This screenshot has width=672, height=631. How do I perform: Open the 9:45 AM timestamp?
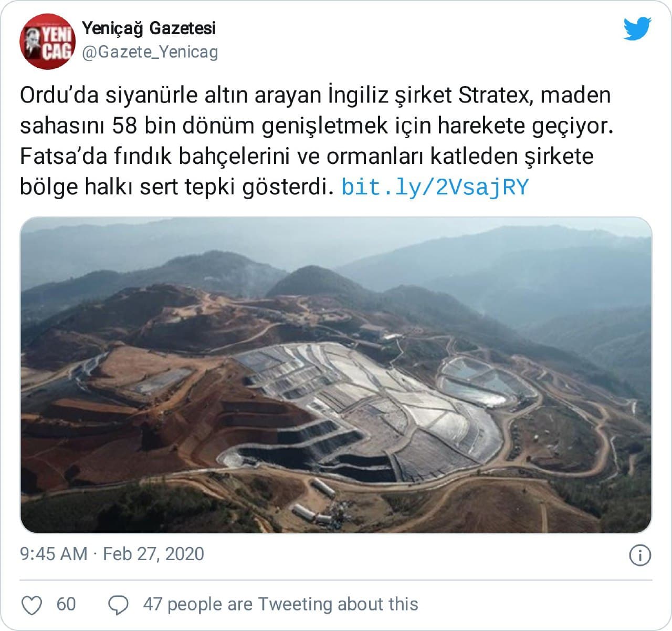coord(54,554)
